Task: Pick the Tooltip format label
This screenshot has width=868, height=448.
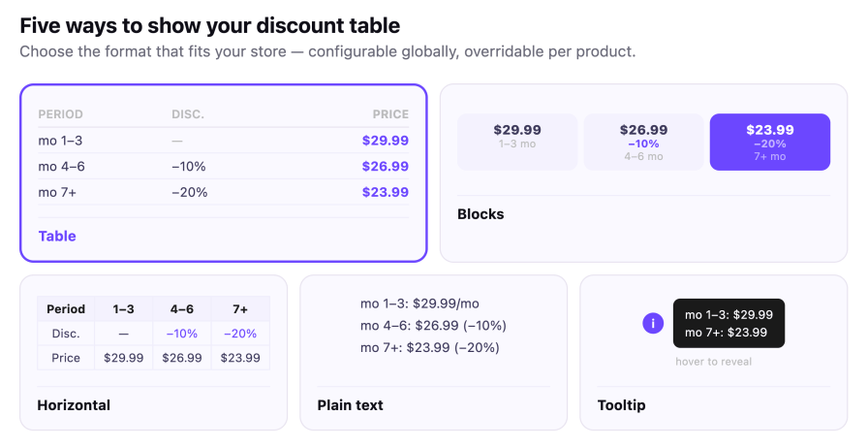Action: coord(621,405)
